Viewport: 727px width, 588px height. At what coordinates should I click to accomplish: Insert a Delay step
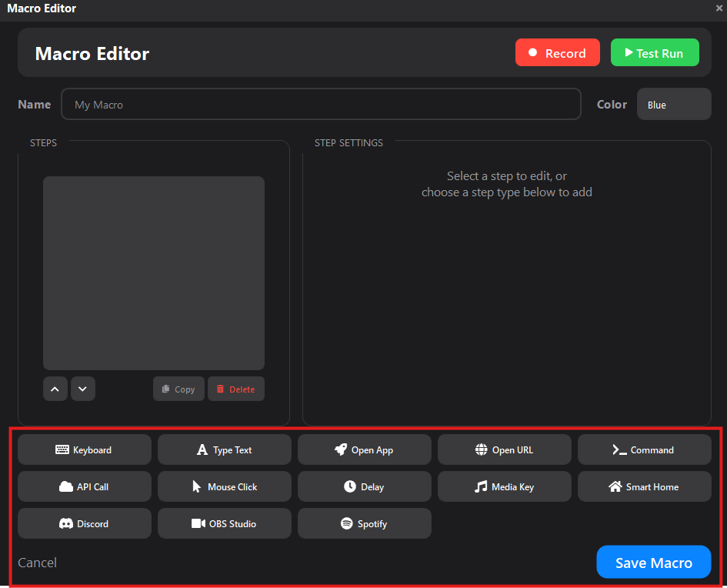coord(364,486)
